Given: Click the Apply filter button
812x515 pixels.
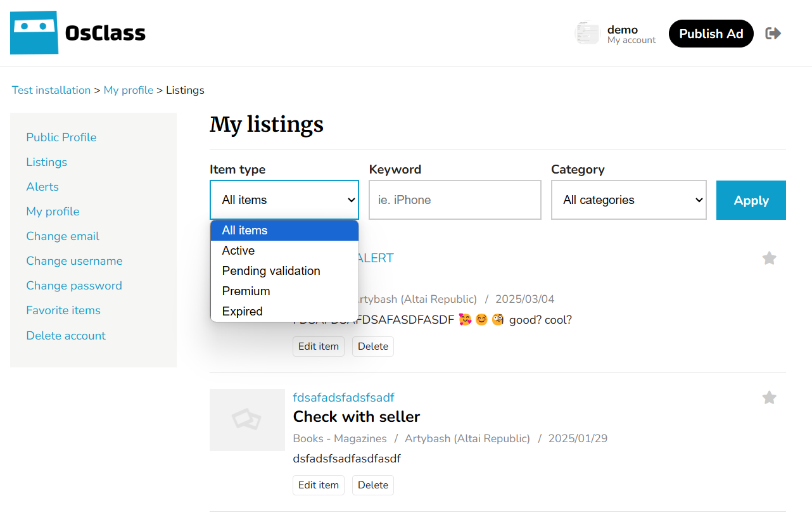Looking at the screenshot, I should 751,200.
